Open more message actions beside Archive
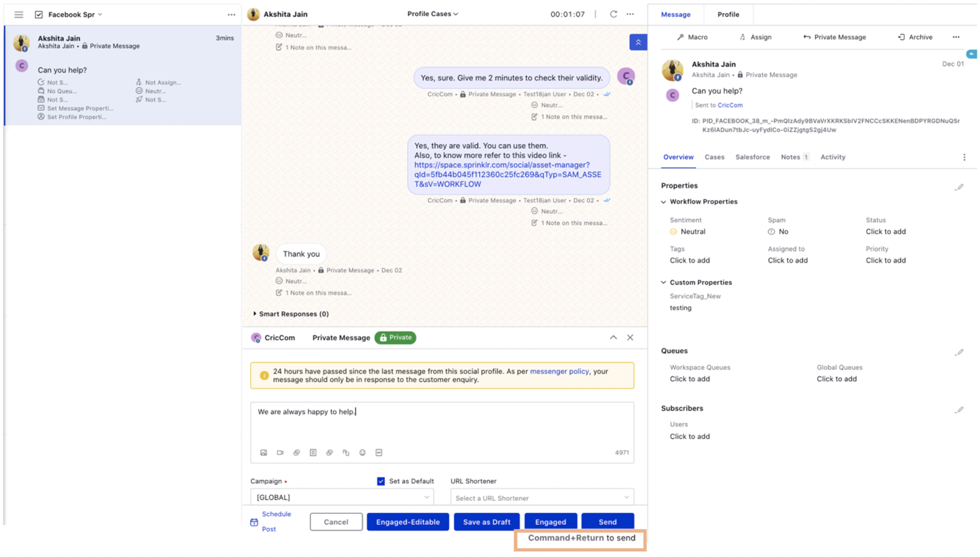This screenshot has height=557, width=980. [956, 37]
